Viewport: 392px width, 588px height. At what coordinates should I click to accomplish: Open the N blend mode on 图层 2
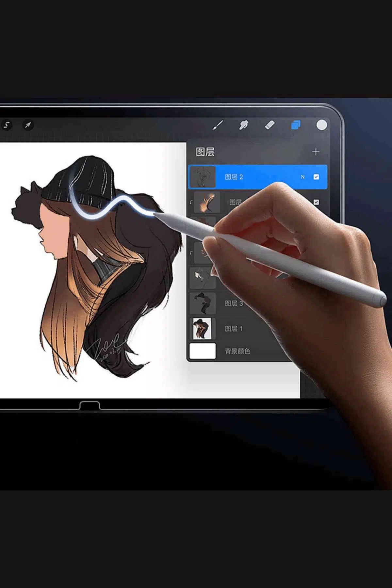point(302,177)
